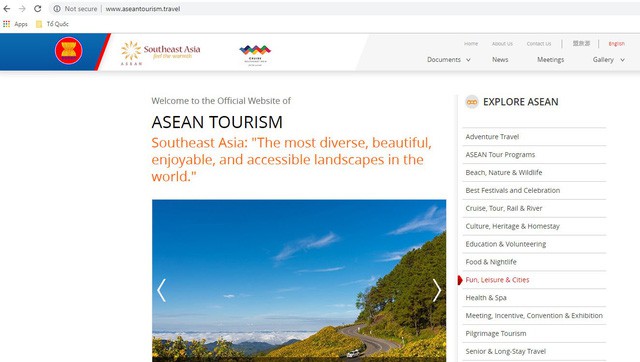This screenshot has width=640, height=362.
Task: Click the Welcome to the Official Website text
Action: point(221,101)
